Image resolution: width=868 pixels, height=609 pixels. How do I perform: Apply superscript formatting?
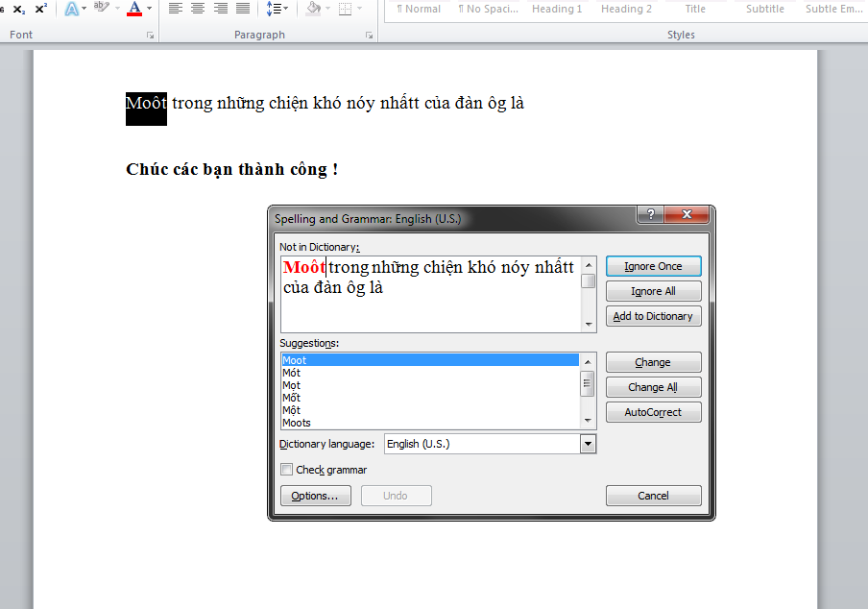[40, 9]
